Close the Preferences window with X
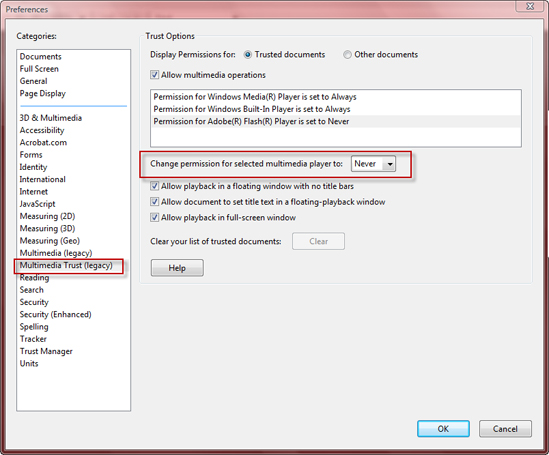The image size is (549, 455). (530, 6)
